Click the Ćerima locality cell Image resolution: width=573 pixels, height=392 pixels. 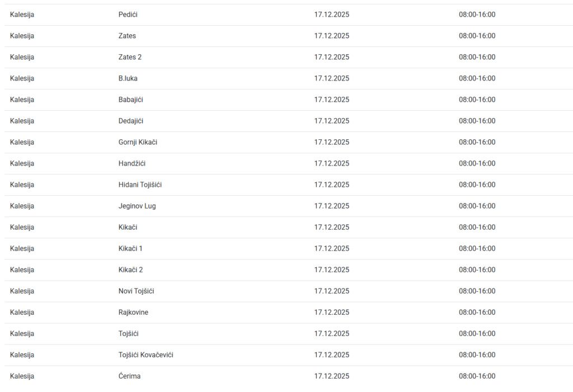129,376
